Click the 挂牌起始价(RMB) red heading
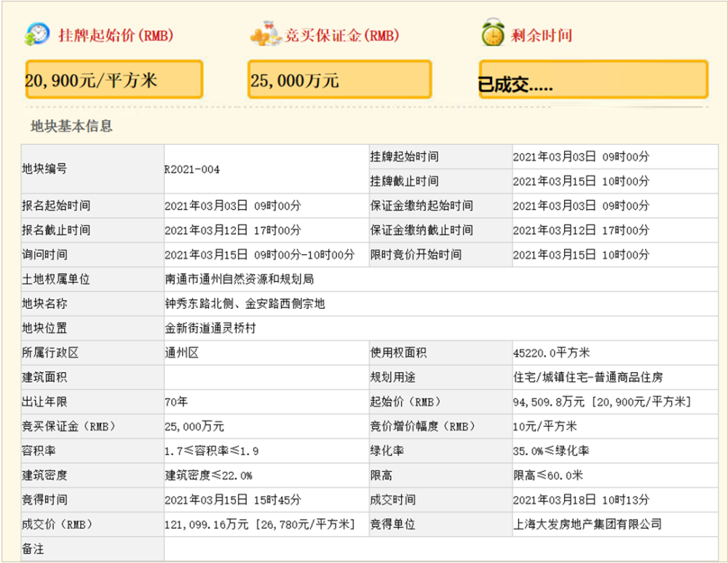Screen dimensions: 728x563 [116, 35]
